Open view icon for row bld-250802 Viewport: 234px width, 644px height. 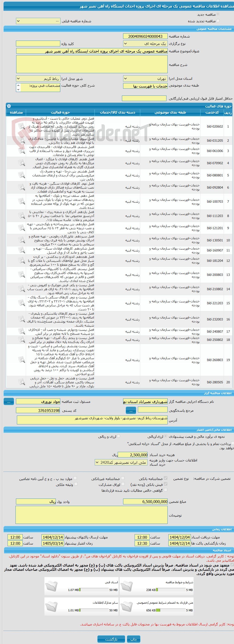click(x=22, y=340)
